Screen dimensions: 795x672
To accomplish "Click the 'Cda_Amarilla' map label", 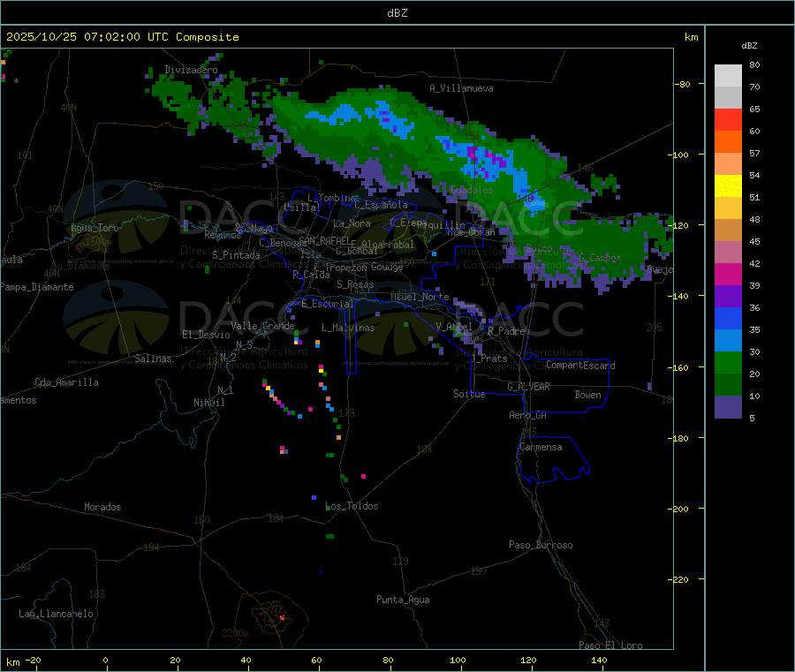I will 66,382.
